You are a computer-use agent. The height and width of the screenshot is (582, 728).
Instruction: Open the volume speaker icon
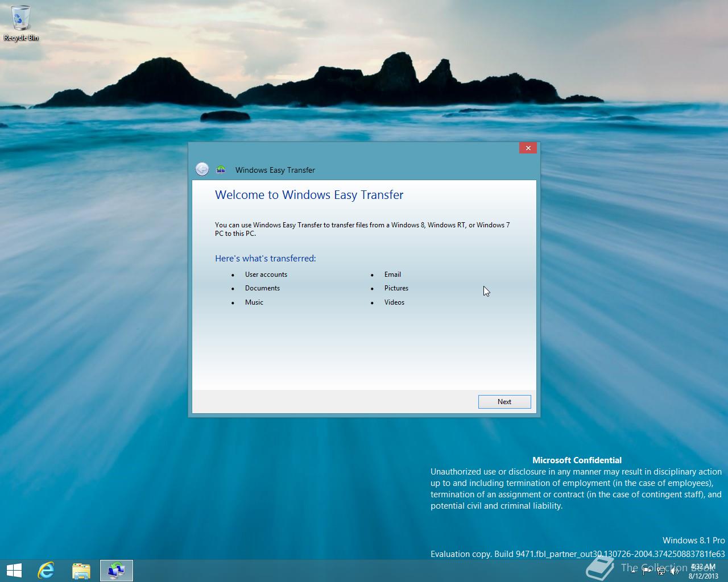pos(675,571)
